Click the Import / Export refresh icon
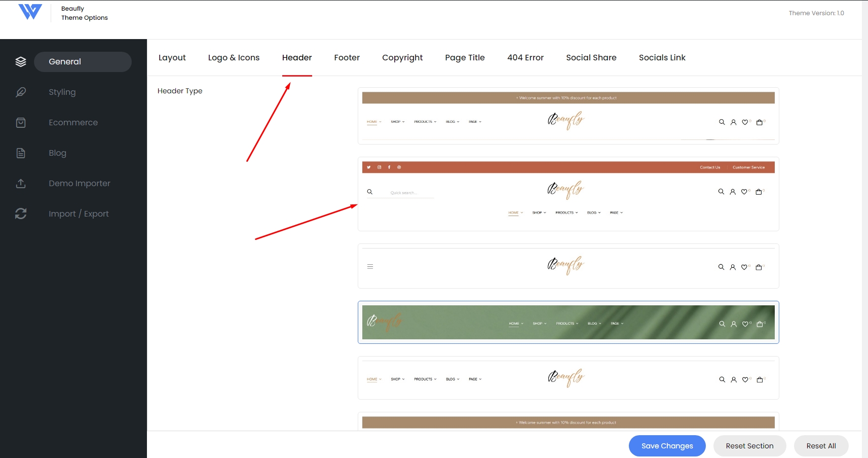This screenshot has width=868, height=458. [21, 214]
